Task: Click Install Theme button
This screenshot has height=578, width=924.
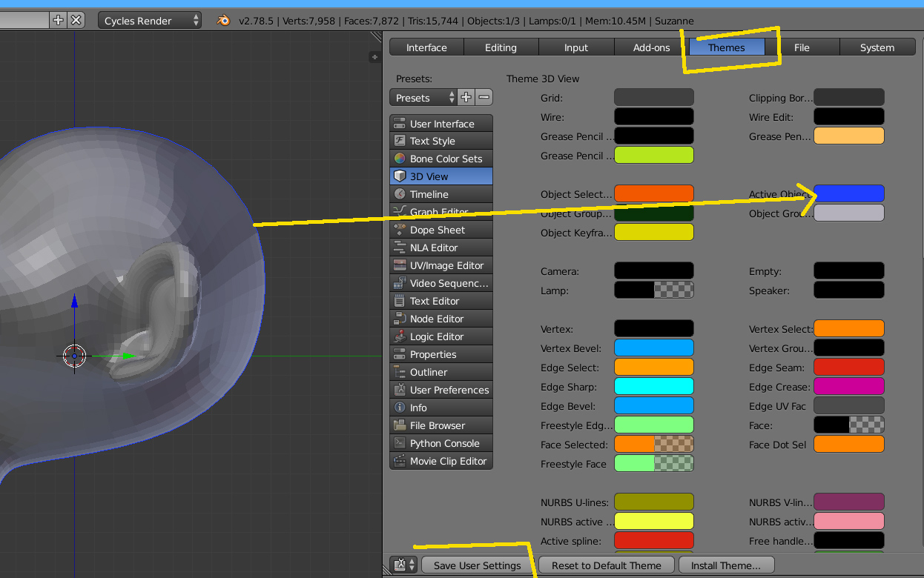Action: pyautogui.click(x=726, y=565)
